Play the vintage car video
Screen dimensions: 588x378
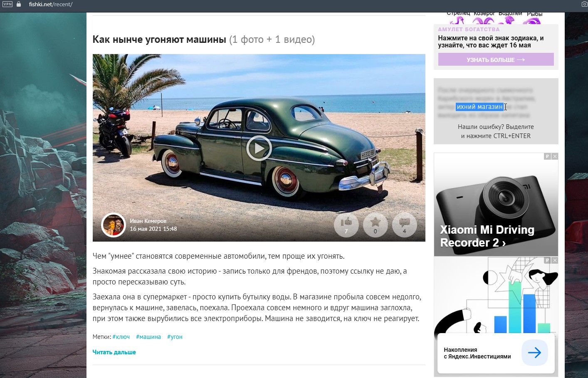259,148
